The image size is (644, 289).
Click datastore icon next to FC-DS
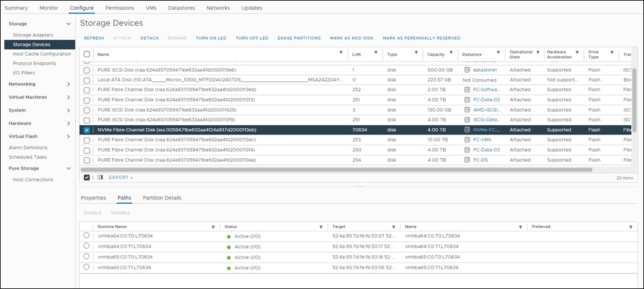click(467, 160)
